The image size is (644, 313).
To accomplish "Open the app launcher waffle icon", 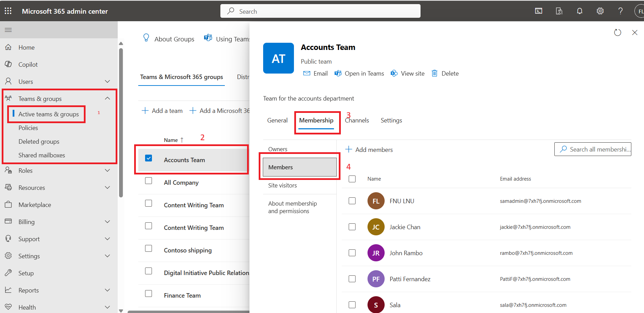I will (8, 11).
